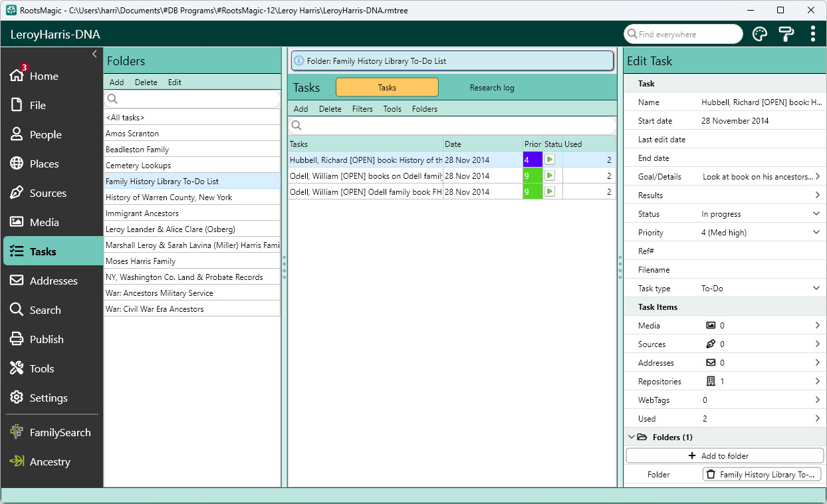Select Tasks in the sidebar
The width and height of the screenshot is (827, 504).
click(x=53, y=251)
